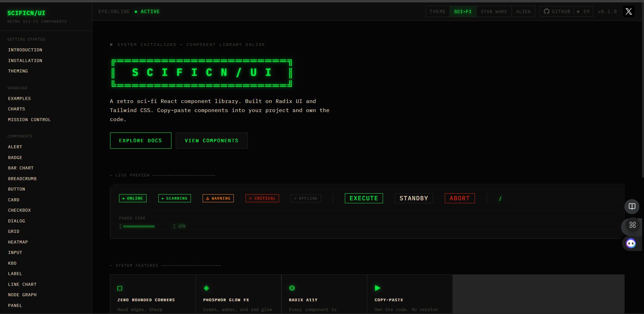Open the Introduction page in sidebar
The height and width of the screenshot is (314, 644).
pyautogui.click(x=25, y=50)
